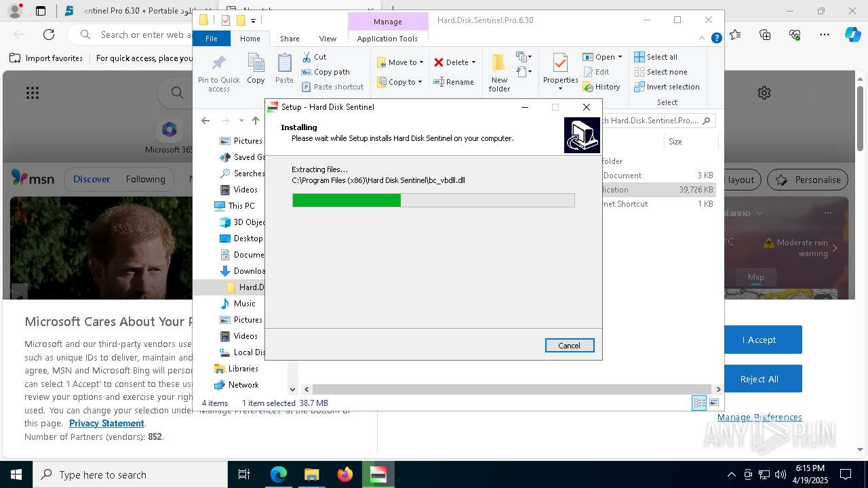868x488 pixels.
Task: Switch Explorer to large icons view
Action: (713, 403)
